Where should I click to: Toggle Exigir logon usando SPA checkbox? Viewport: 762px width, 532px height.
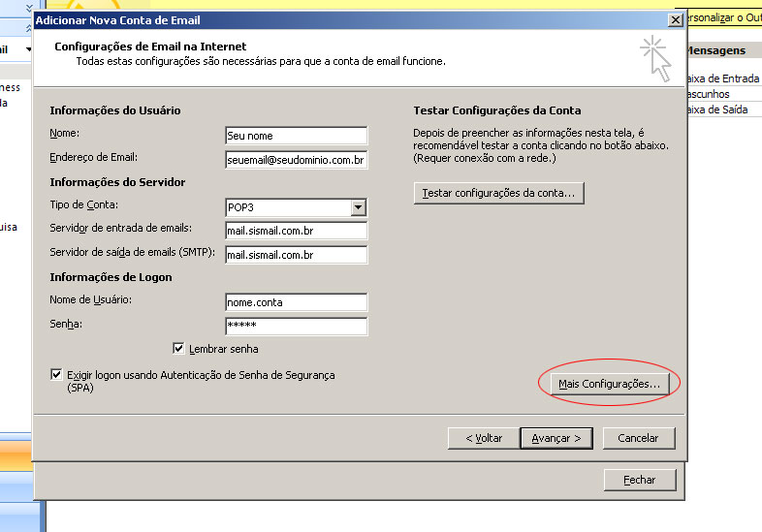click(x=56, y=375)
